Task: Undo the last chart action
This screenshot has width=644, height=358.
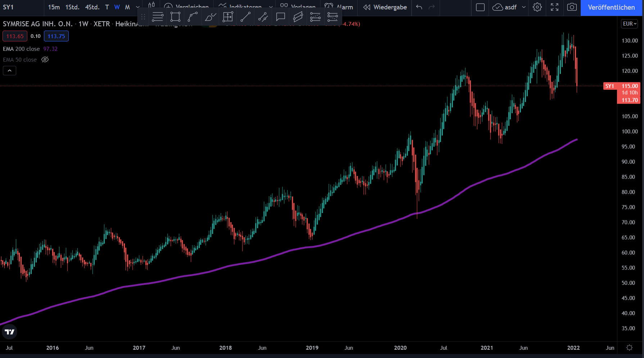Action: [x=419, y=7]
